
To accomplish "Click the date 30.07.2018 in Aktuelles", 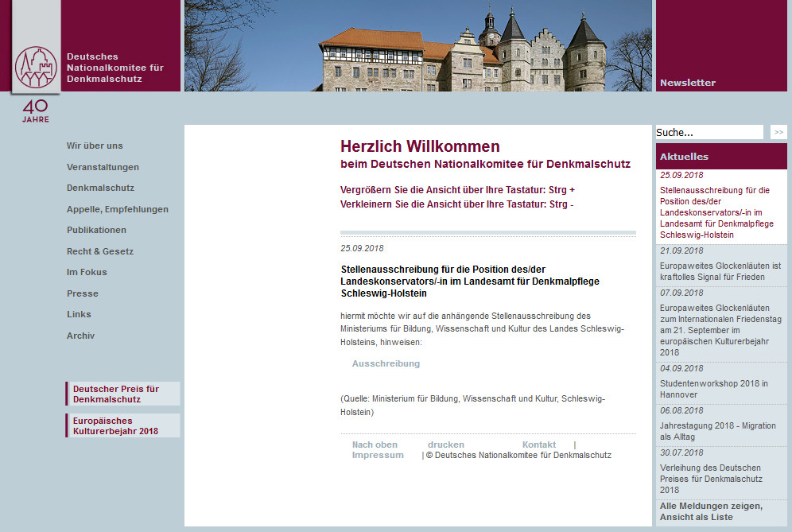I will [681, 452].
